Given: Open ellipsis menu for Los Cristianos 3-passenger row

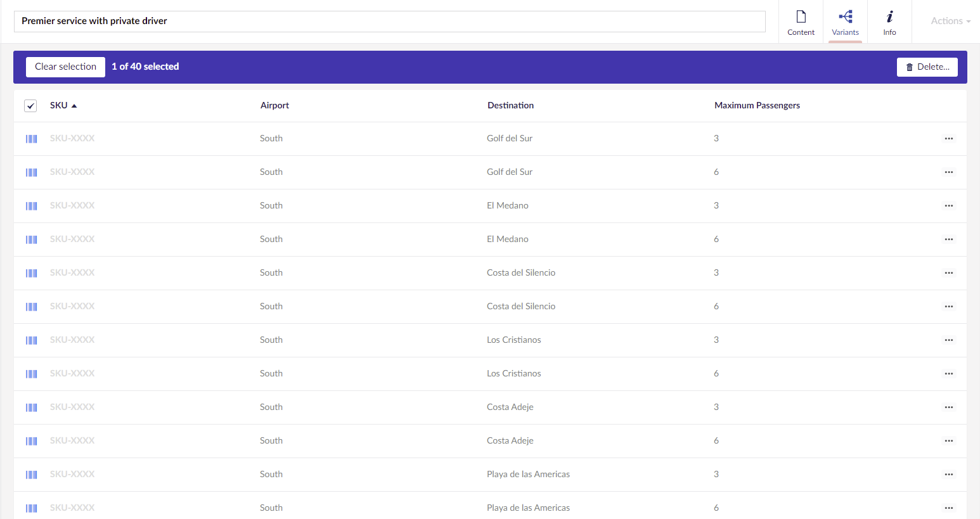Looking at the screenshot, I should click(x=949, y=340).
